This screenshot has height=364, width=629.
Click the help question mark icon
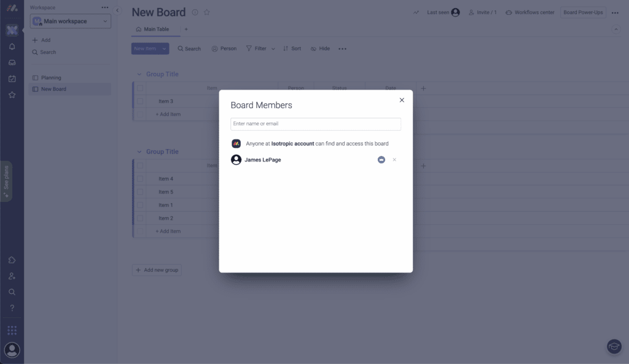[x=12, y=308]
